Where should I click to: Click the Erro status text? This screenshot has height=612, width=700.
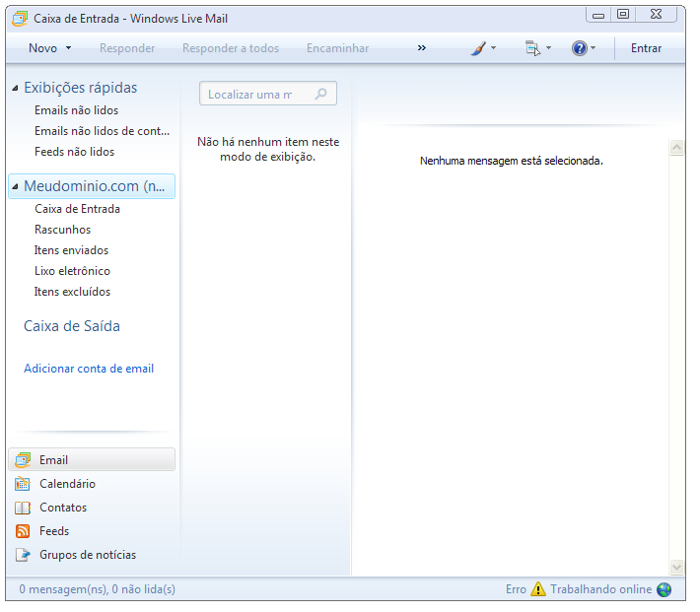[516, 589]
